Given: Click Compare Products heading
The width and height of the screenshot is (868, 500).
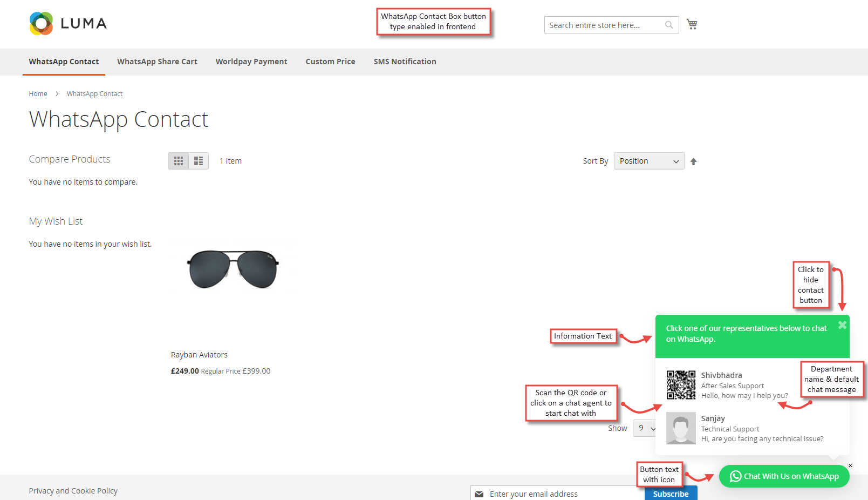Looking at the screenshot, I should point(70,159).
